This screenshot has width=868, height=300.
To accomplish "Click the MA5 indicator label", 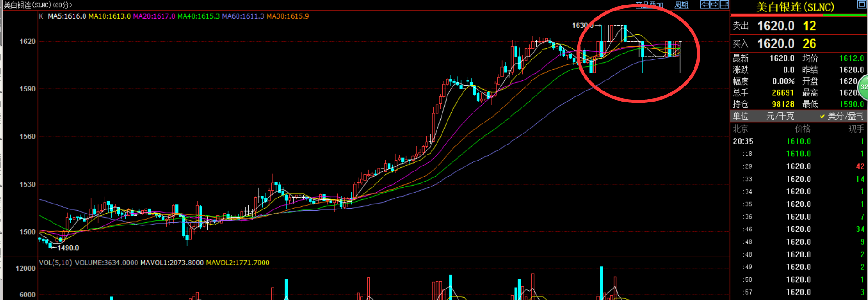I will coord(67,16).
